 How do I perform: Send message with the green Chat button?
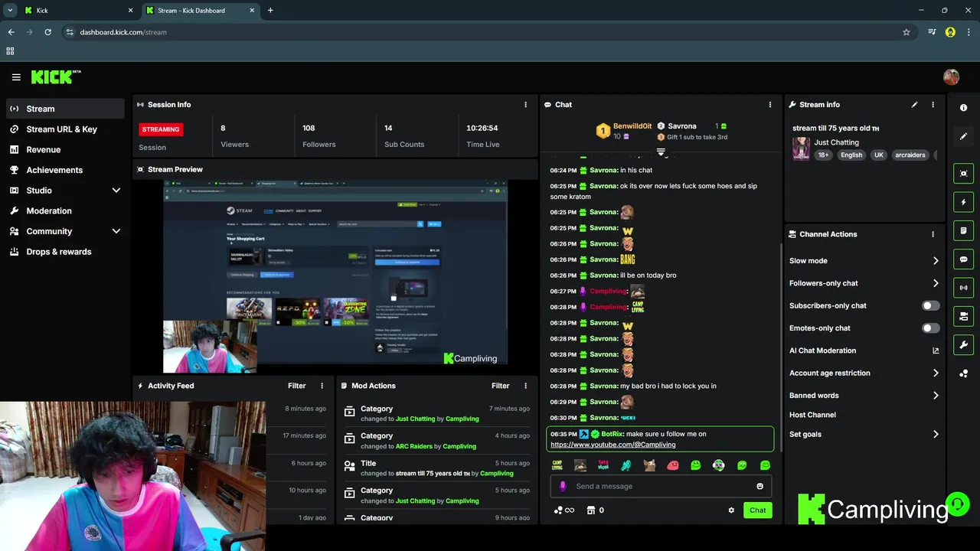click(757, 510)
